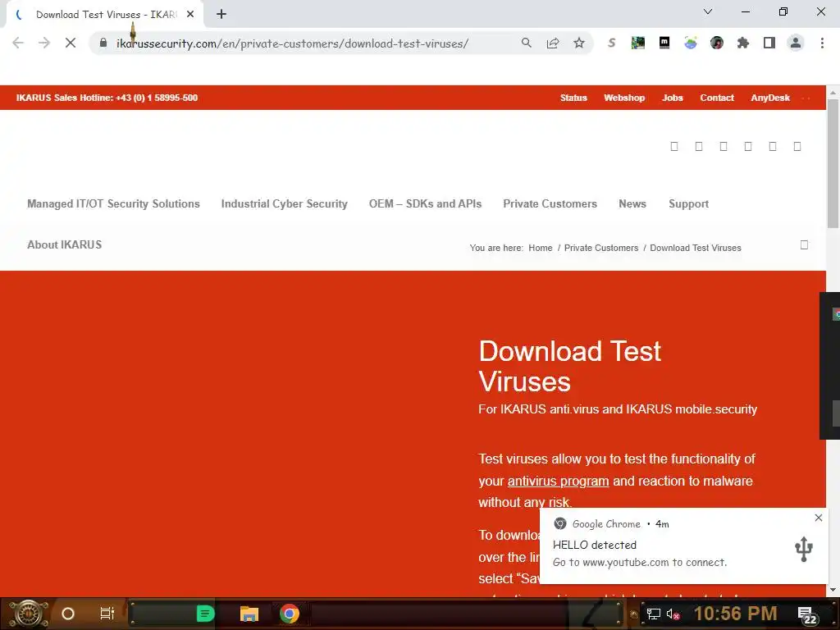Open File Explorer from the taskbar

pyautogui.click(x=249, y=614)
